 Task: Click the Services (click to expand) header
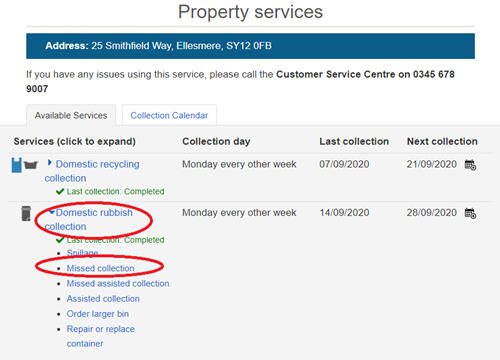[75, 141]
